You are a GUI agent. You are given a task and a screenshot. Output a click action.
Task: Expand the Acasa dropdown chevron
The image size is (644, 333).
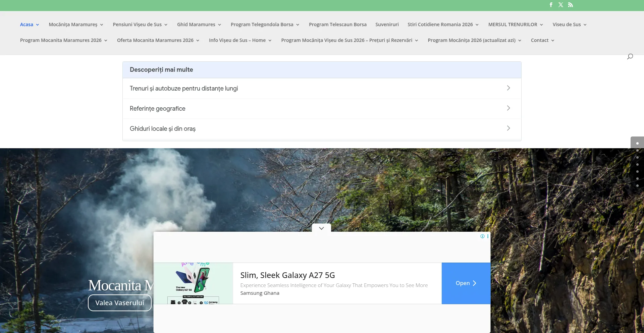click(38, 25)
